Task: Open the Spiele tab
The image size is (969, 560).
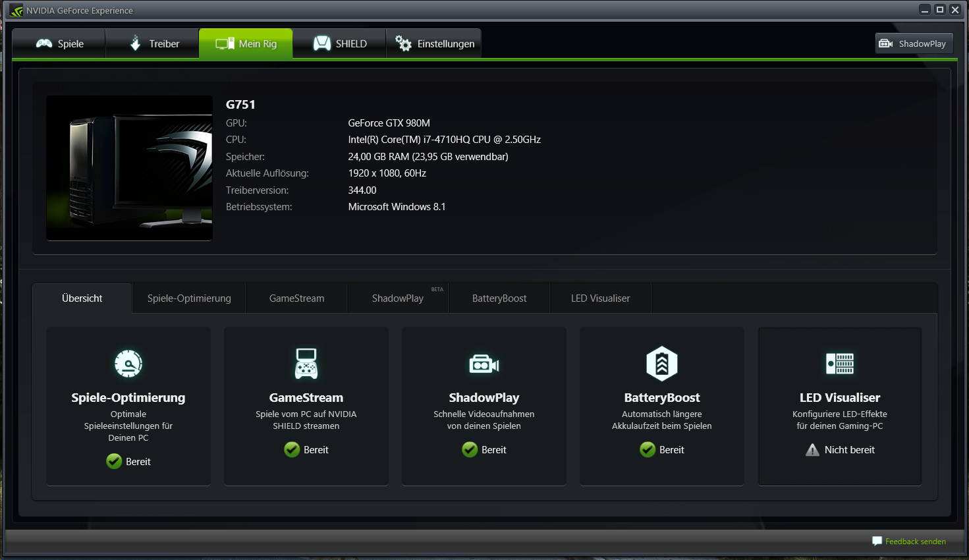Action: pos(59,43)
